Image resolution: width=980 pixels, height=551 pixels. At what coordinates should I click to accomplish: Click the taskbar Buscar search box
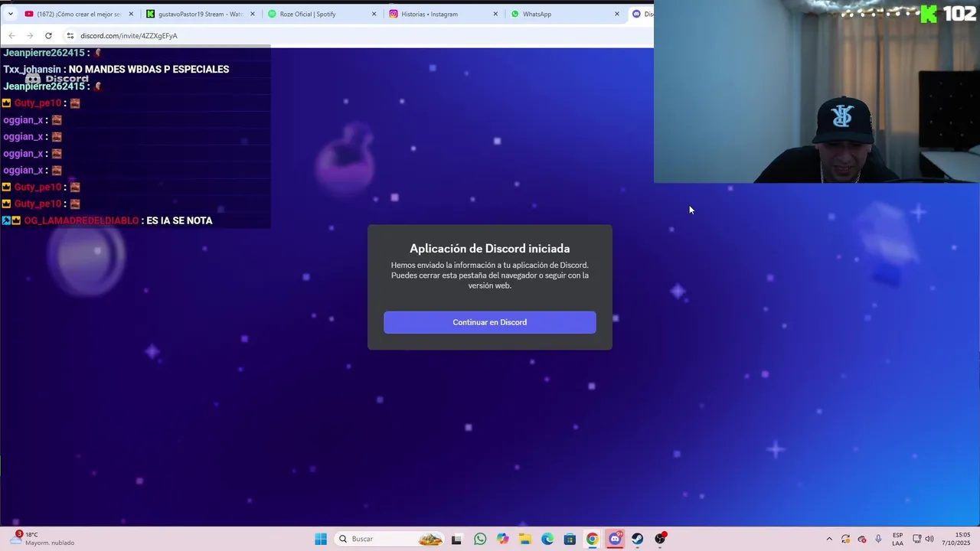[x=390, y=539]
